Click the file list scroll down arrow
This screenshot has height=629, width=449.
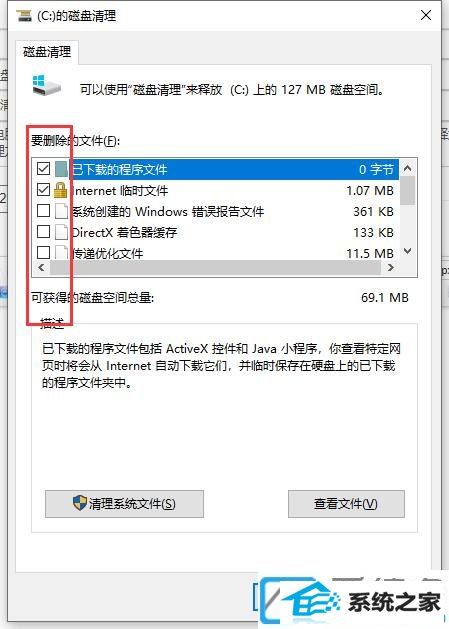[408, 252]
